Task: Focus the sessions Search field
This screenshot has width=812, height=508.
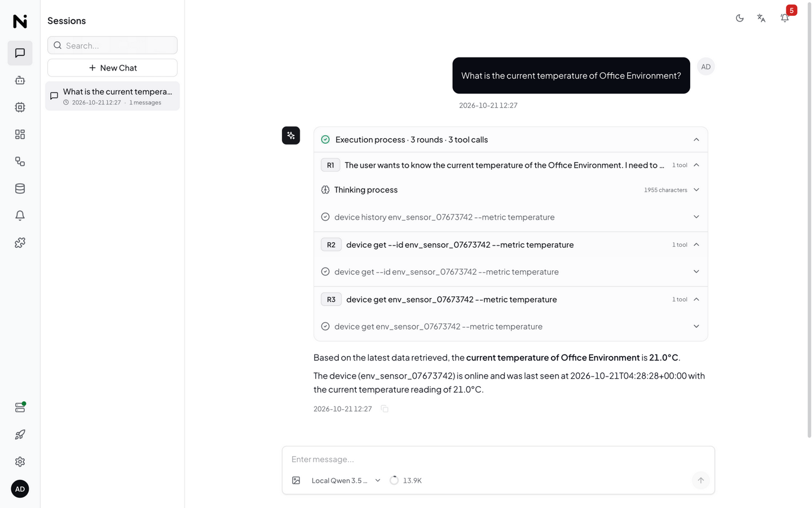Action: [112, 45]
